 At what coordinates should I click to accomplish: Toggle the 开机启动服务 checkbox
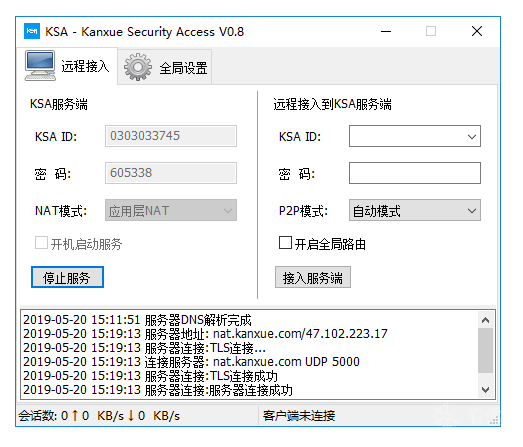pos(41,243)
